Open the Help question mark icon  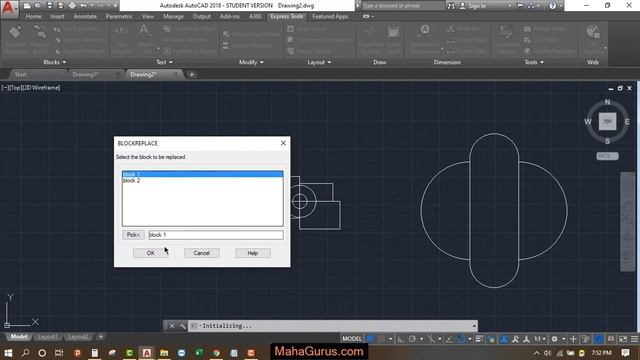[552, 6]
